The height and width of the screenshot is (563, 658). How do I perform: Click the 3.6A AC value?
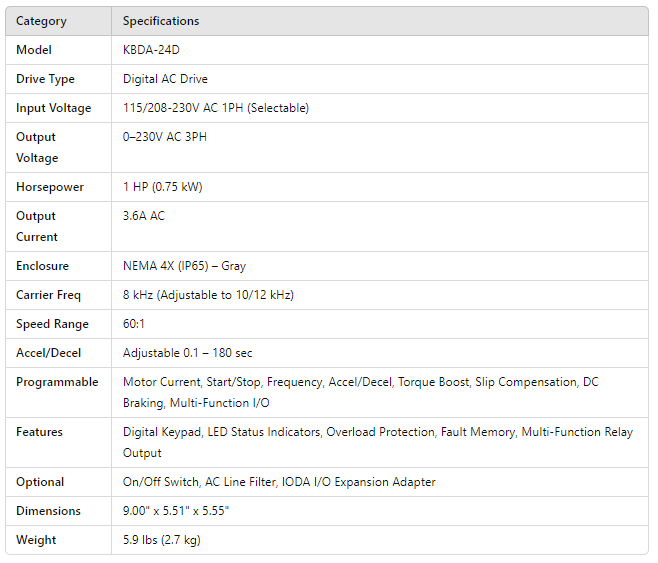[x=144, y=216]
